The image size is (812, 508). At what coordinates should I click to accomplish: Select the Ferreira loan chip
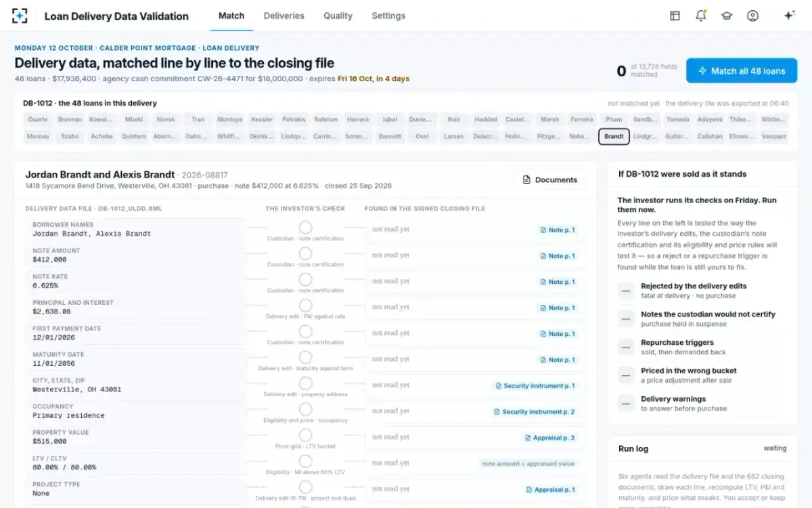(582, 119)
